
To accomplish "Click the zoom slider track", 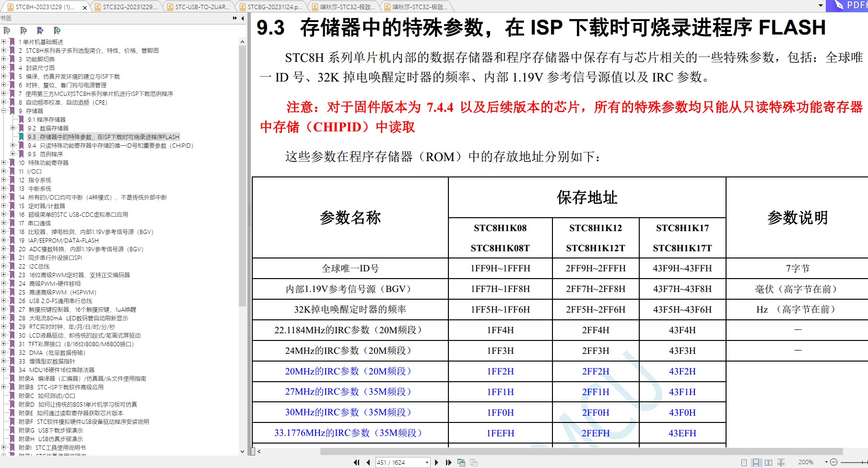I will click(855, 462).
